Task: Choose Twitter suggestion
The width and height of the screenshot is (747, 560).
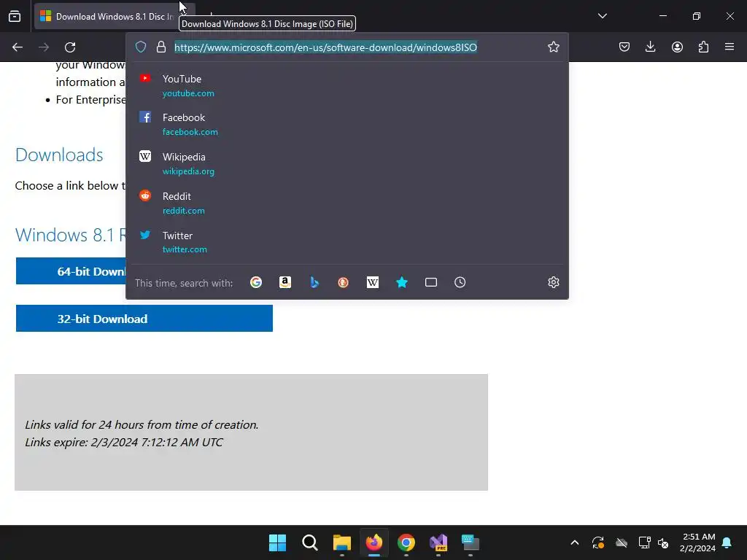Action: pyautogui.click(x=347, y=242)
